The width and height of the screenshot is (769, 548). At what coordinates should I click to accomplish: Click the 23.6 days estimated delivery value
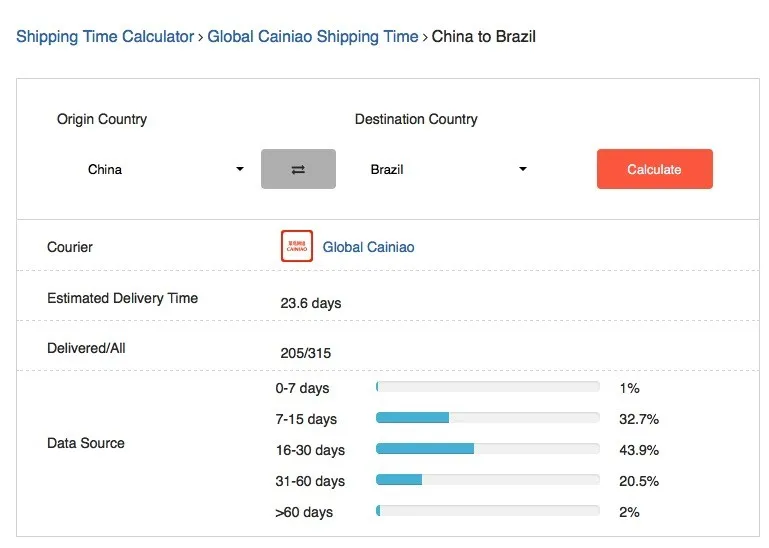(310, 303)
